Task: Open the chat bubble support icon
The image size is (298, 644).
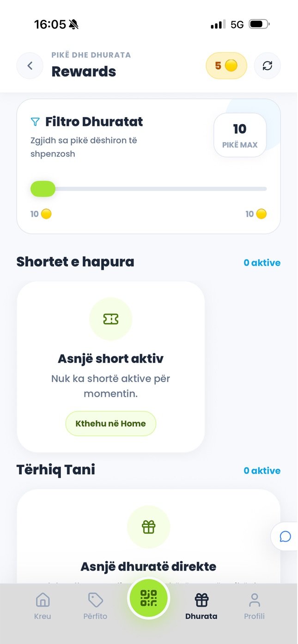Action: [285, 537]
